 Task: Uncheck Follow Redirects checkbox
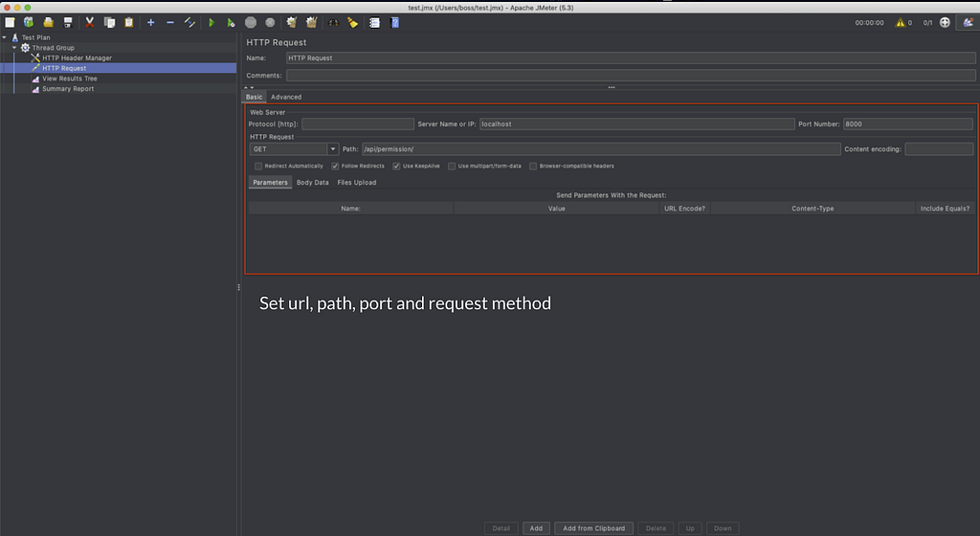335,167
